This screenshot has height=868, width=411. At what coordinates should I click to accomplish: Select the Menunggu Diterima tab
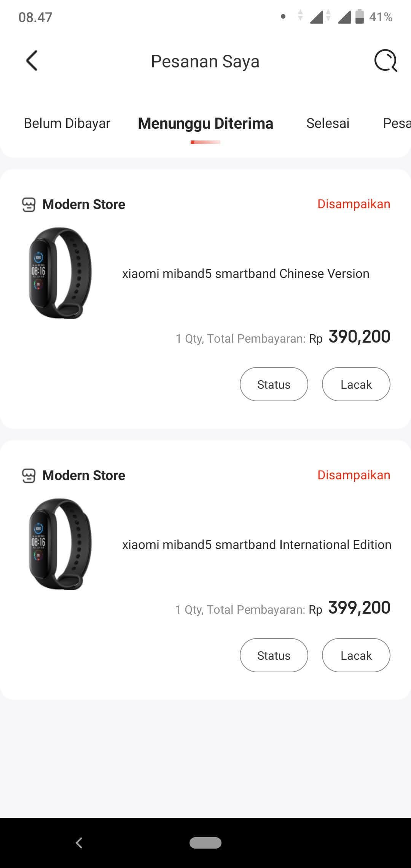click(205, 123)
